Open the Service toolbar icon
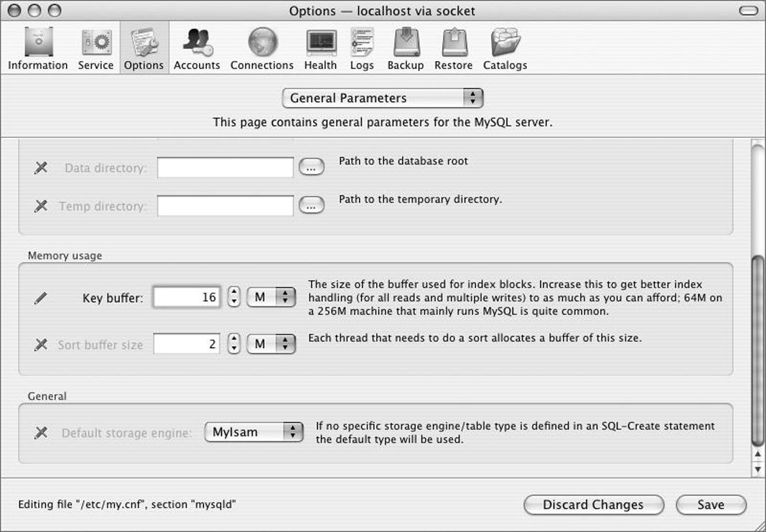Viewport: 766px width, 532px height. coord(95,49)
